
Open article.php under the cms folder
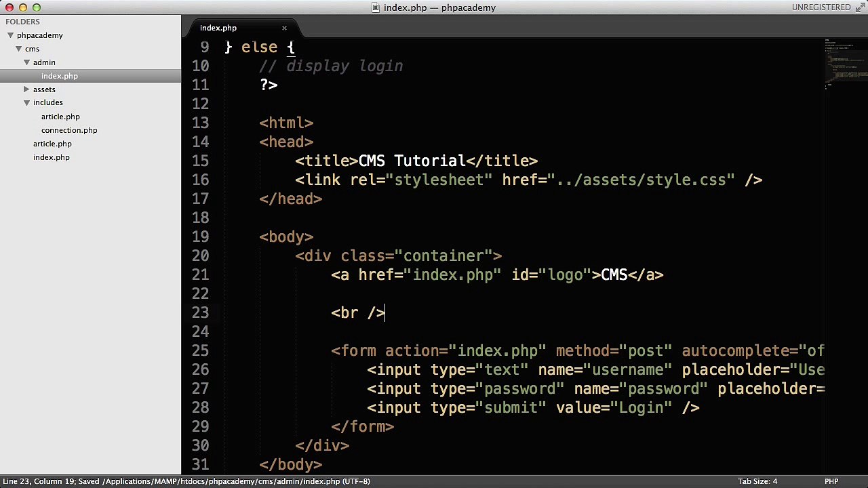[x=52, y=144]
